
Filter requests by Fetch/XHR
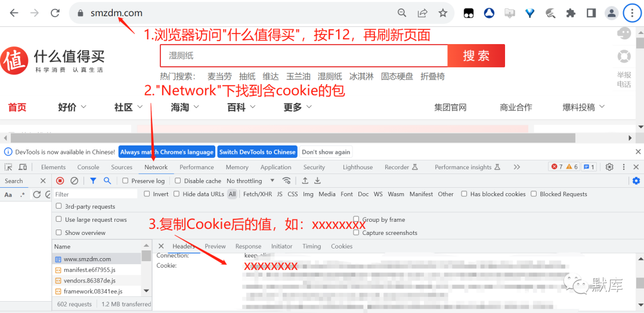[257, 194]
